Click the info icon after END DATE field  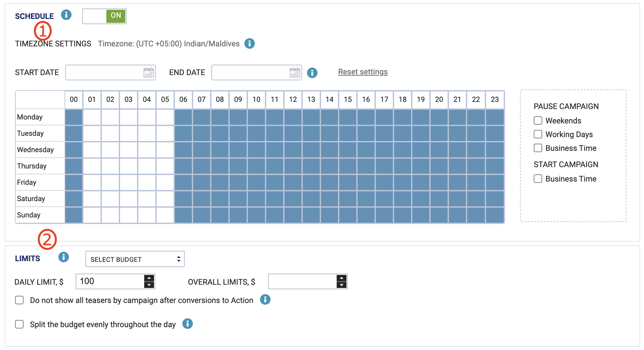312,72
